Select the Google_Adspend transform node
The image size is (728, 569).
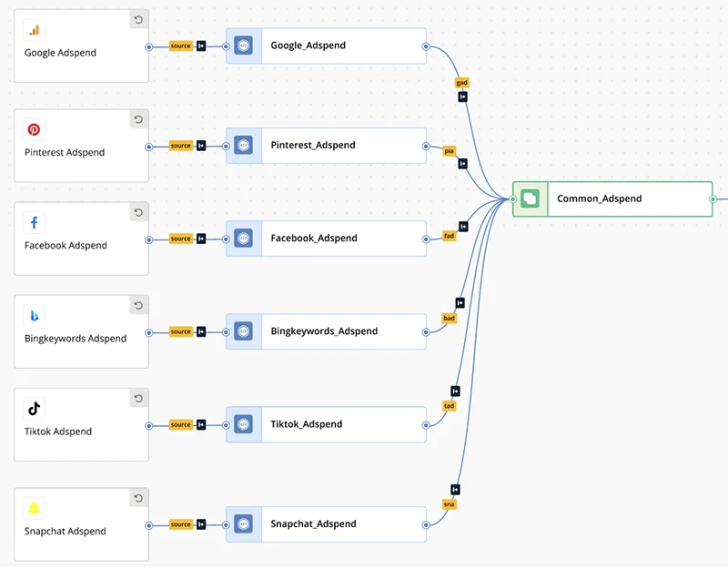point(326,46)
